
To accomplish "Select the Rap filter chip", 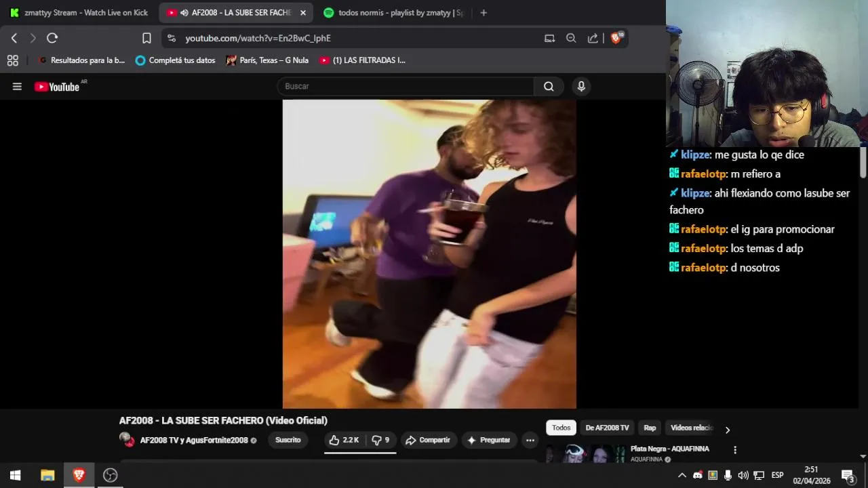I will [650, 428].
